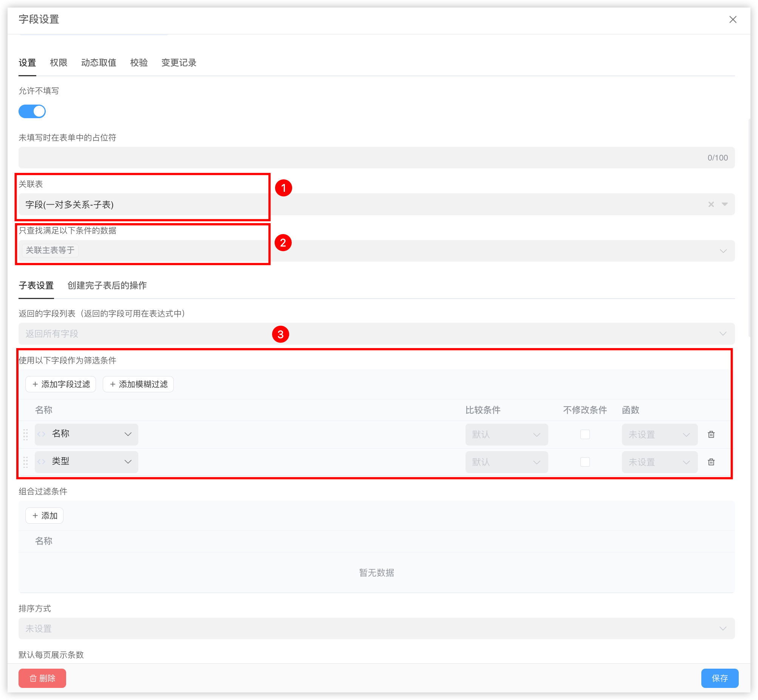Check 不修改条件 box for 名称 row

click(x=585, y=435)
